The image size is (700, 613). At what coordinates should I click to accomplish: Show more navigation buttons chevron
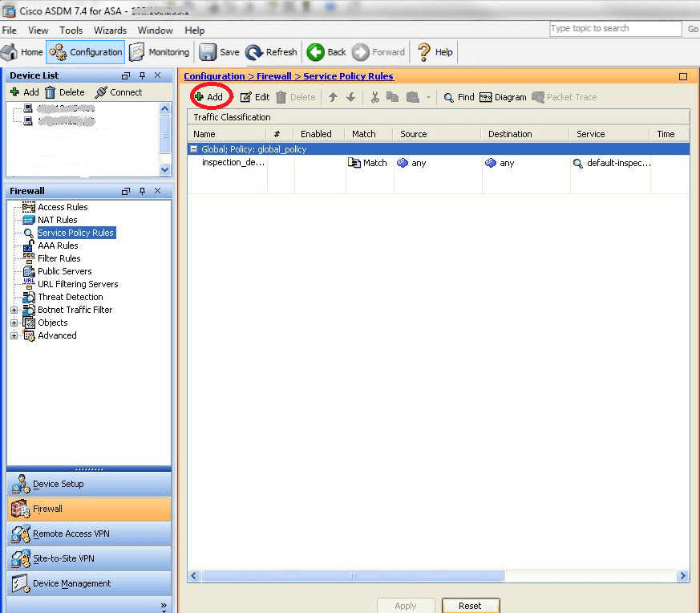(164, 606)
